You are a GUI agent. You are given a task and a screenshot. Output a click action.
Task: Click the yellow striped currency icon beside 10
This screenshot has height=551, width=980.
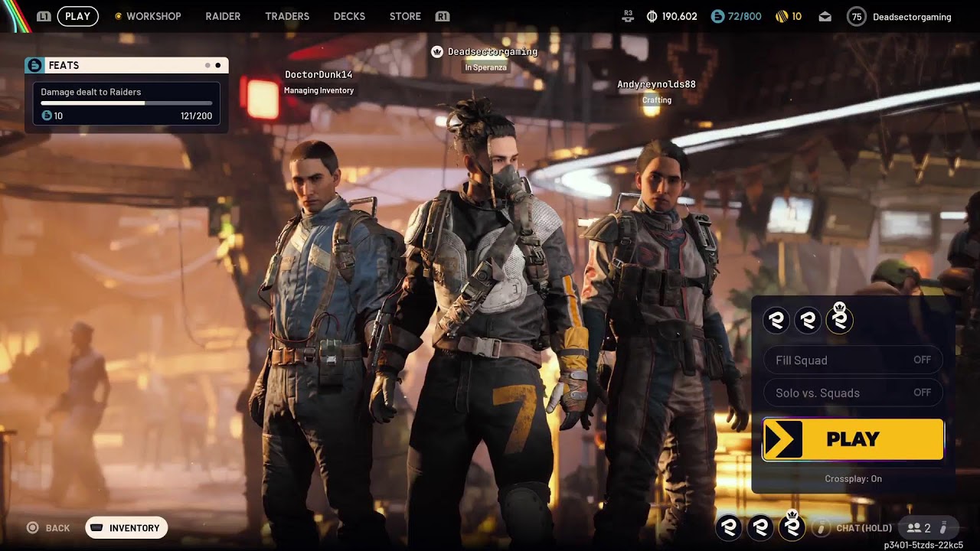click(781, 16)
